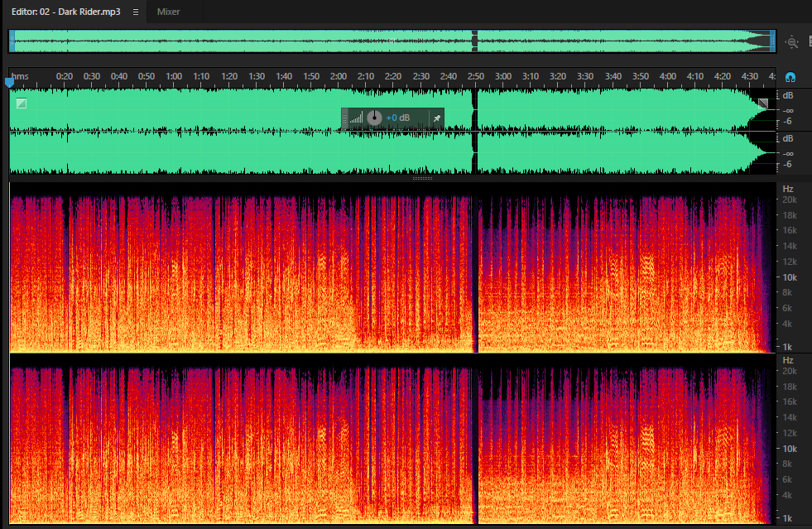Click the -6 label on the bottom channel dB scale
812x529 pixels.
pos(787,164)
